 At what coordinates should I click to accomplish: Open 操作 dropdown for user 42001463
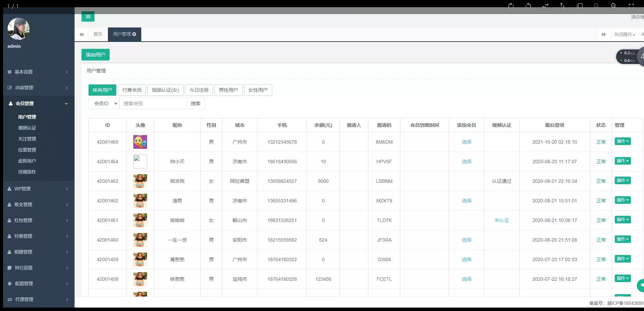pyautogui.click(x=622, y=180)
